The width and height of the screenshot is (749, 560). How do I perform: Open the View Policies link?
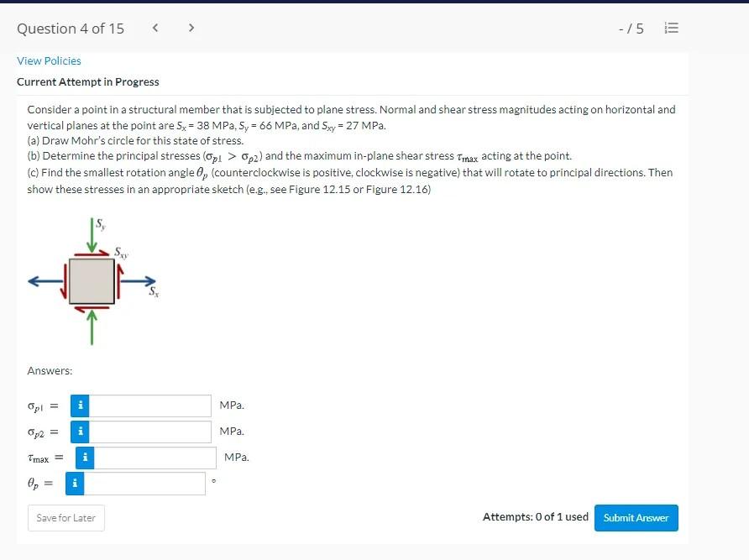pos(48,60)
